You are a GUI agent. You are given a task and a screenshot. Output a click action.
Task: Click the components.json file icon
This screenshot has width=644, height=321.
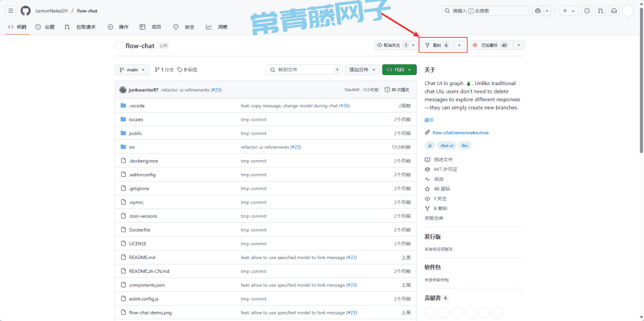pos(123,285)
